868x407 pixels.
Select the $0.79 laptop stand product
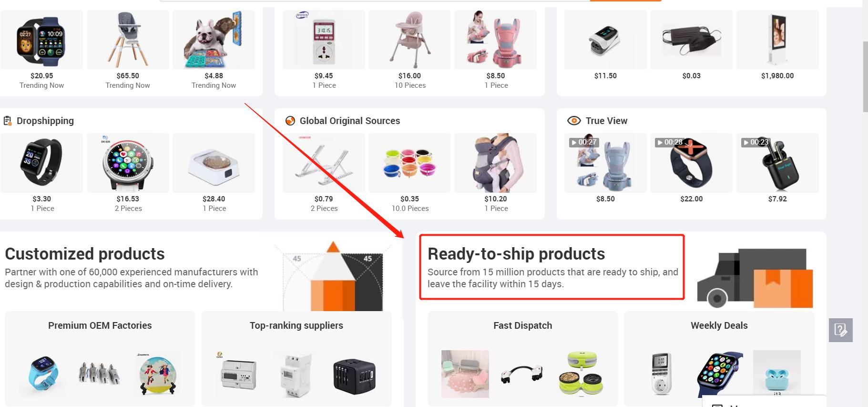(324, 173)
